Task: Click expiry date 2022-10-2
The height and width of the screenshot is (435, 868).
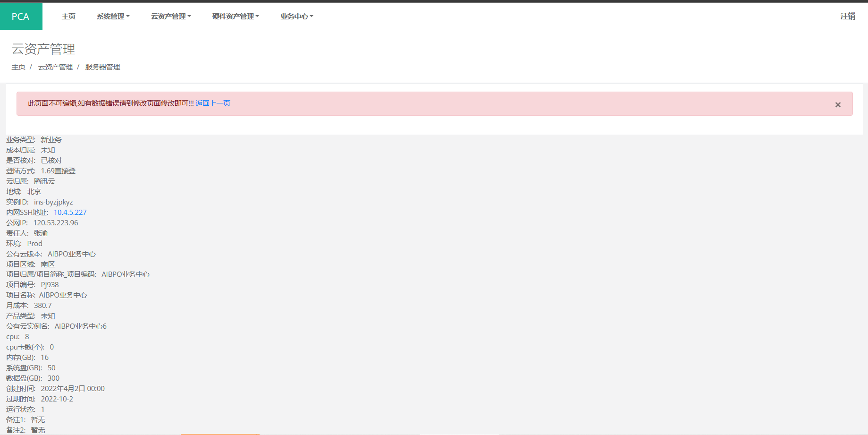Action: (57, 399)
